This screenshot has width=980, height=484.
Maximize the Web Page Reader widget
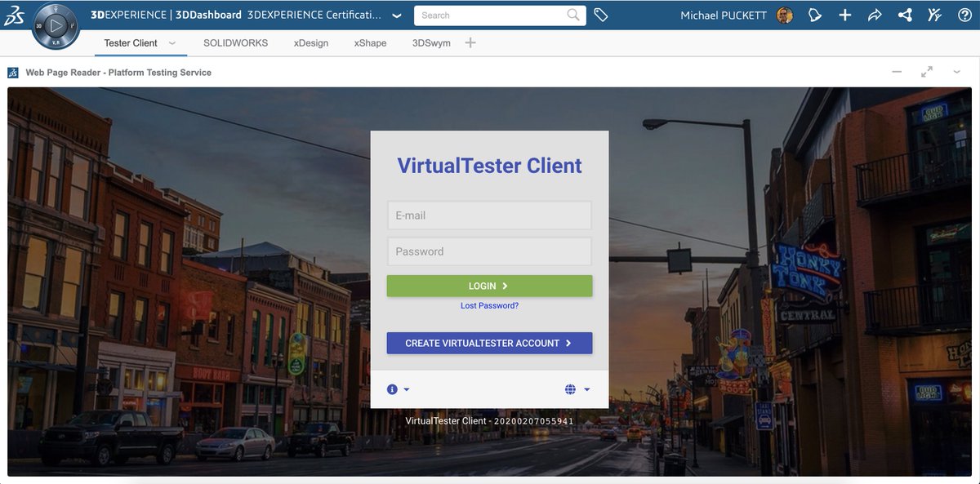927,72
